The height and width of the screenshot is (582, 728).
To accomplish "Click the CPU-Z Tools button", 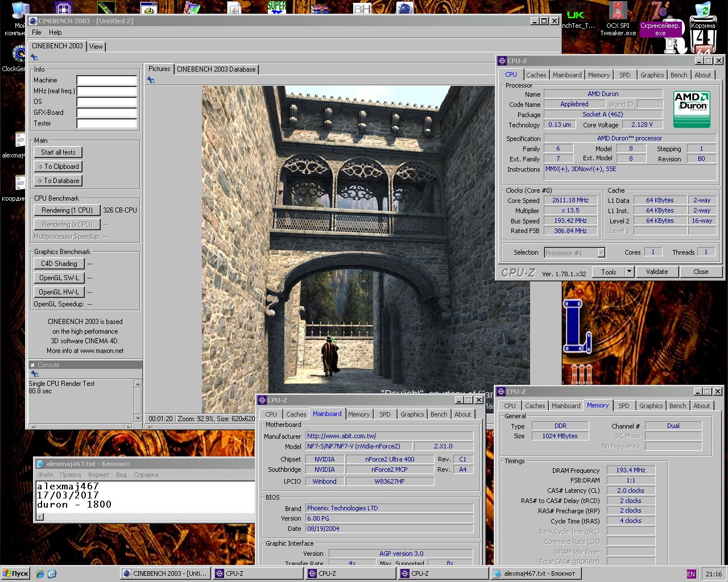I will 609,272.
